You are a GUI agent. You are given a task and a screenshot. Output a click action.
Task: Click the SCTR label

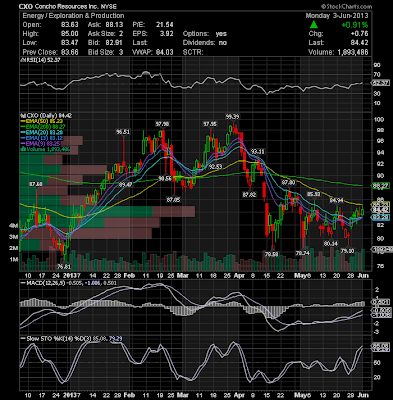tap(193, 52)
